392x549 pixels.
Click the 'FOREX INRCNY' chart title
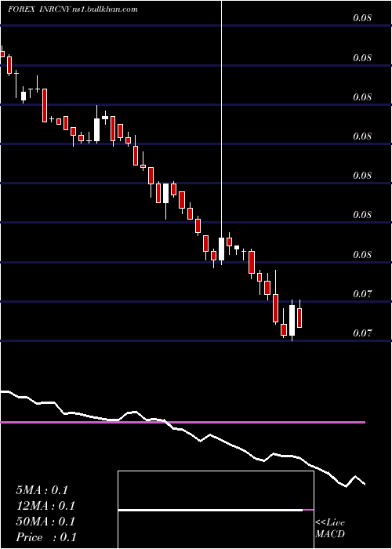pos(39,9)
